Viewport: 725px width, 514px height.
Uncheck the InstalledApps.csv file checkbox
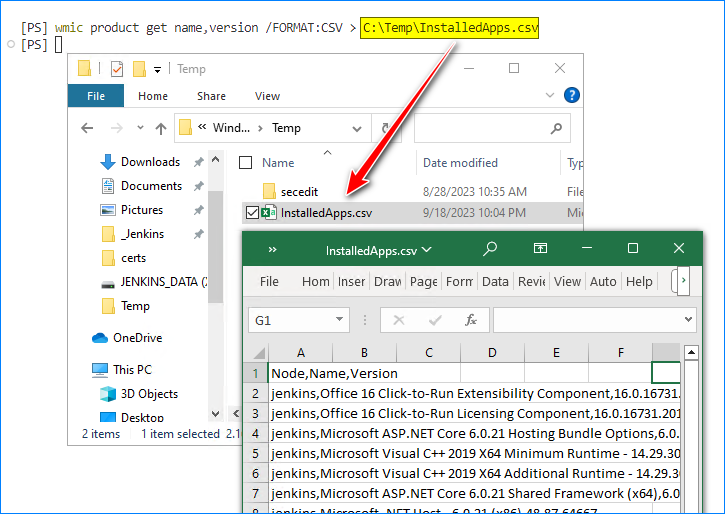(x=252, y=213)
